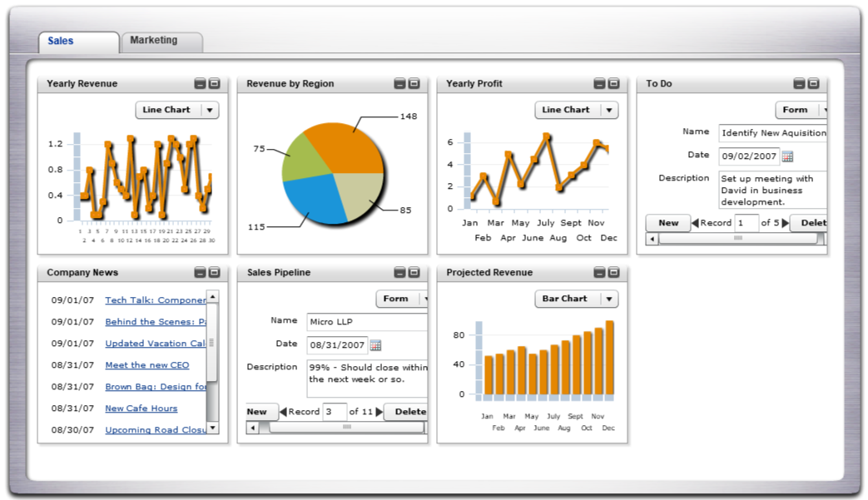
Task: Minimize the Sales Pipeline panel
Action: 399,272
